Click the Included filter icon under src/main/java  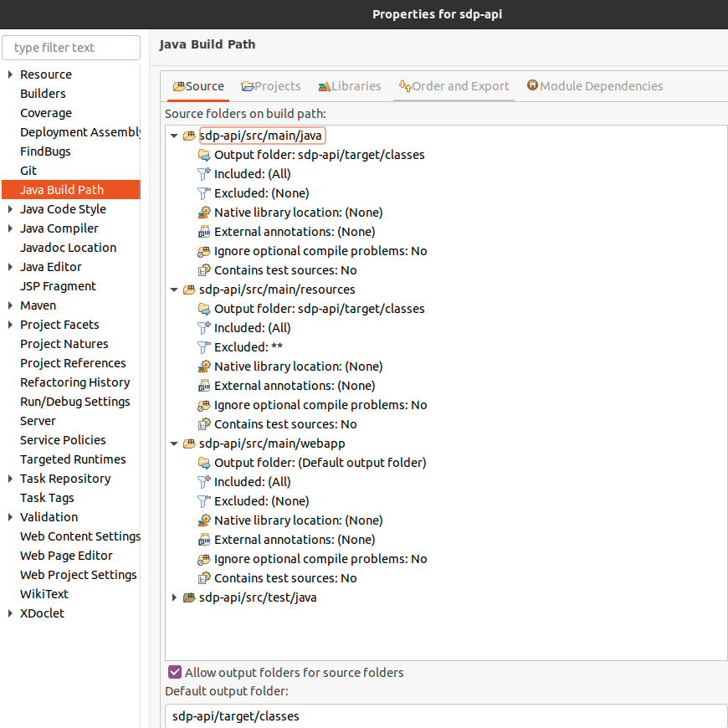point(204,174)
